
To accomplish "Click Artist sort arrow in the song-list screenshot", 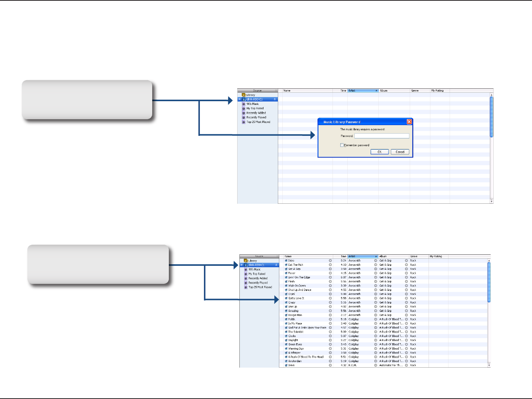I will 376,256.
